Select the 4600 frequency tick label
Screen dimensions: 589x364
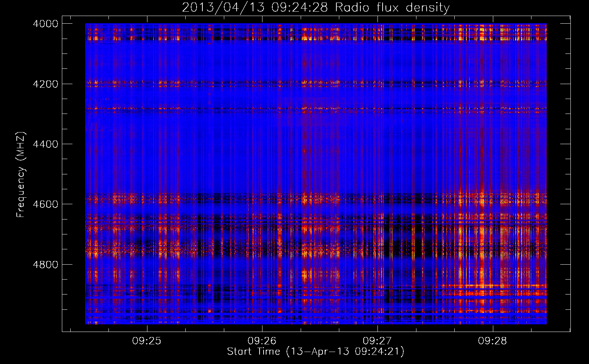pos(46,204)
